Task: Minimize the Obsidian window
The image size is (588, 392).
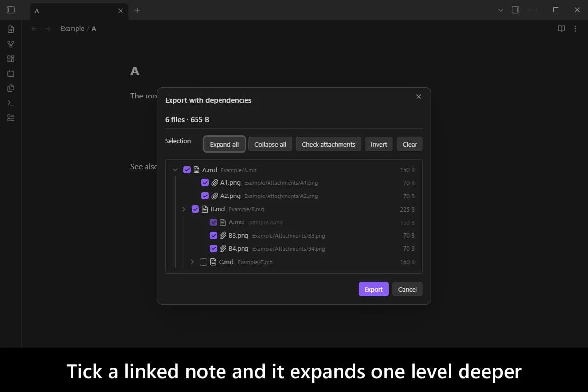Action: pos(534,10)
